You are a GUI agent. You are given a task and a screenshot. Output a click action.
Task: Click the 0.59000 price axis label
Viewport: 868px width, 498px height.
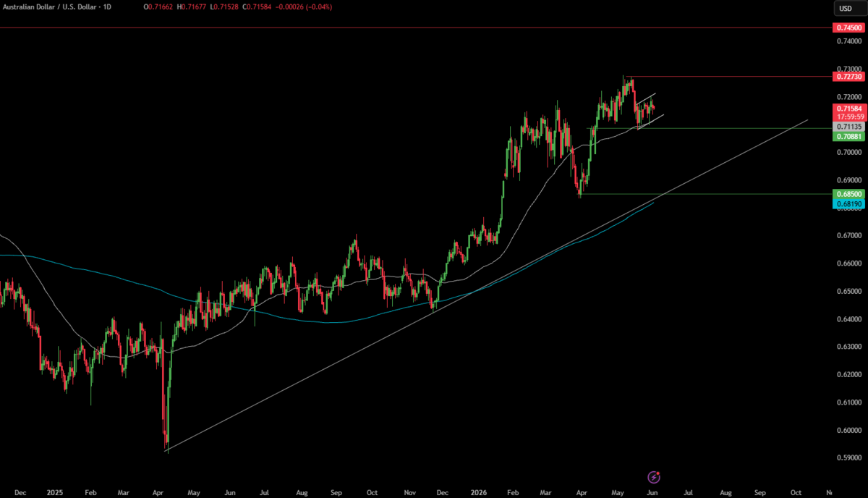pyautogui.click(x=849, y=458)
